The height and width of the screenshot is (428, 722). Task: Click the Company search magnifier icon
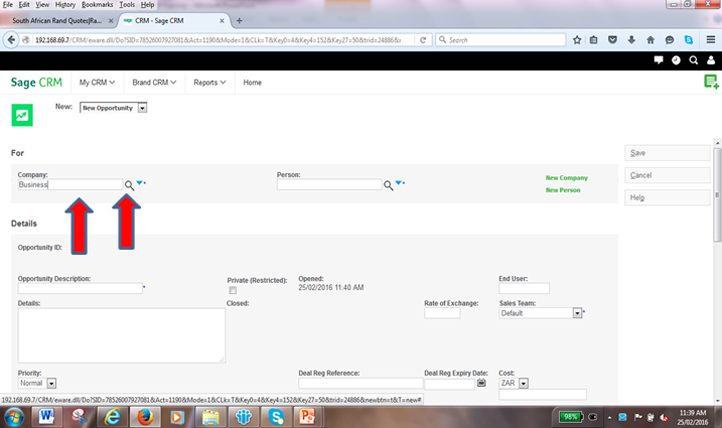pyautogui.click(x=129, y=185)
